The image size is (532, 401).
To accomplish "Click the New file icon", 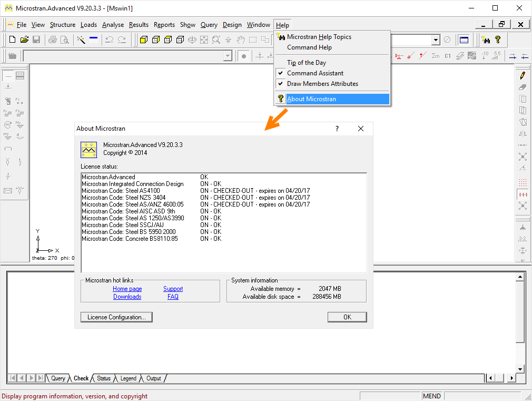I will coord(12,40).
